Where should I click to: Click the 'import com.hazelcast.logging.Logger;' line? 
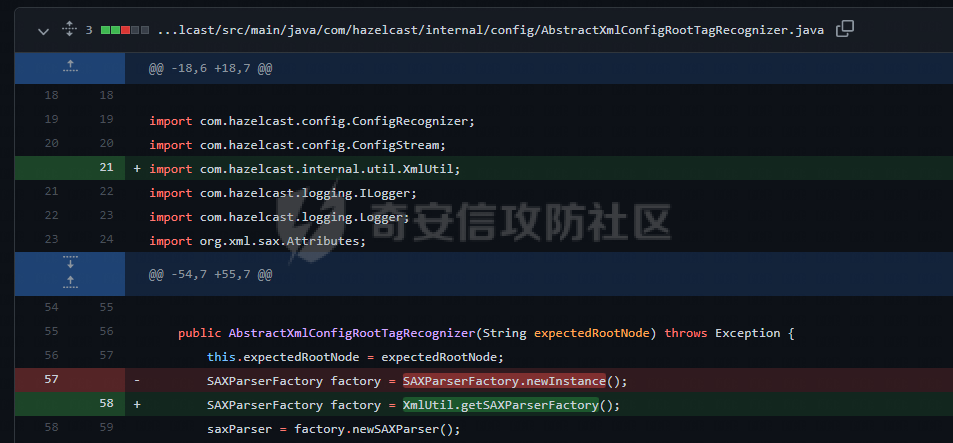(x=280, y=217)
